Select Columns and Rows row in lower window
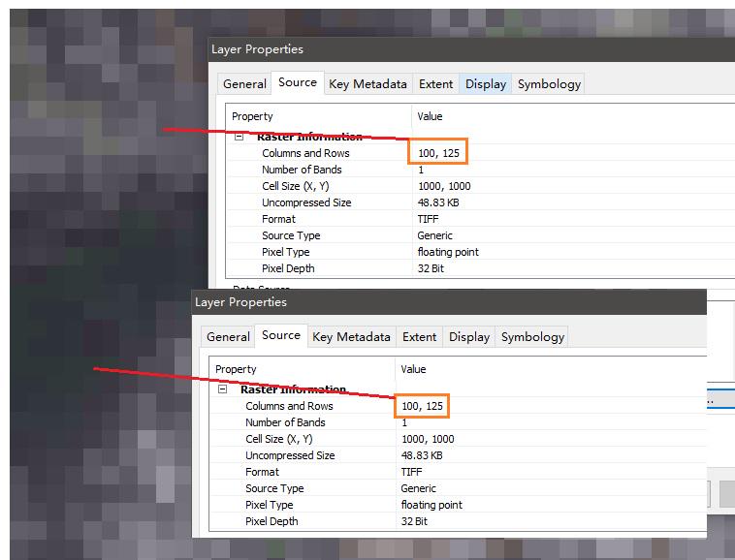Viewport: 735px width, 560px height. (x=458, y=406)
